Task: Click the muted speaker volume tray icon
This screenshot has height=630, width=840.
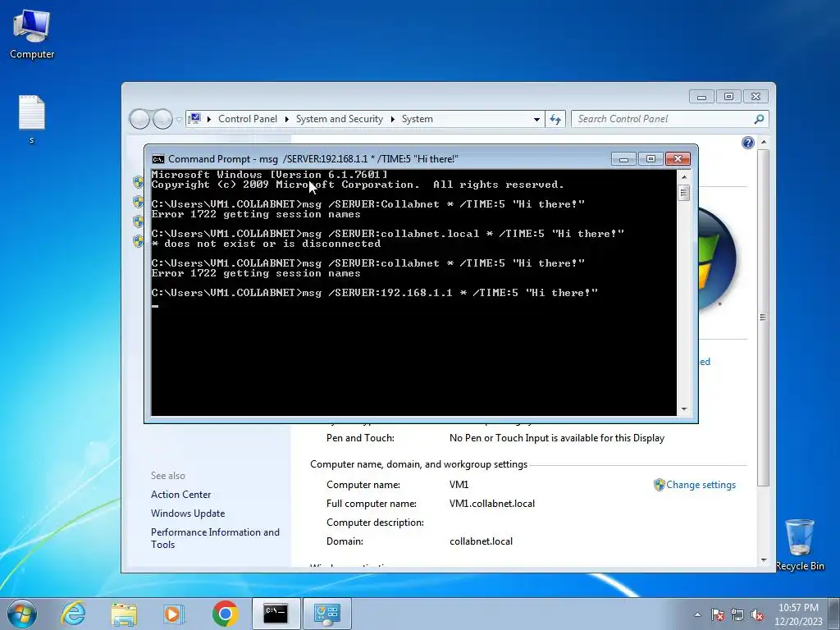Action: click(x=757, y=614)
